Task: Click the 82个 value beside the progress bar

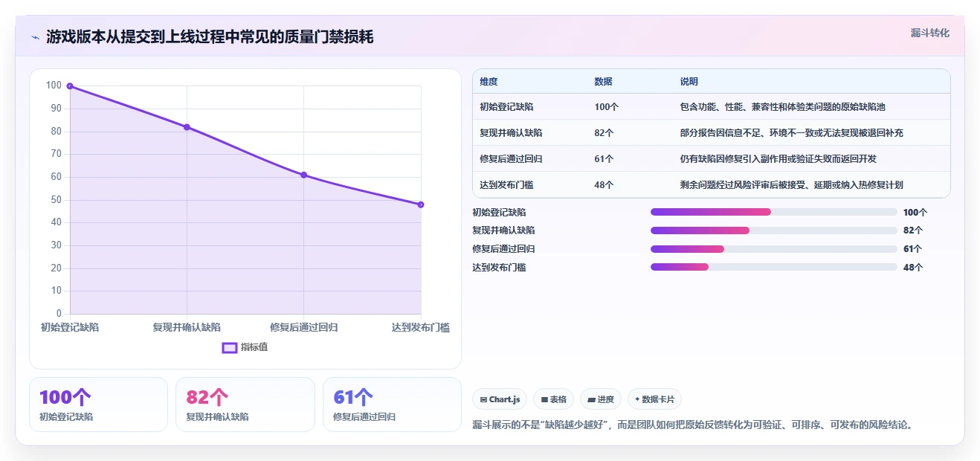Action: 913,230
